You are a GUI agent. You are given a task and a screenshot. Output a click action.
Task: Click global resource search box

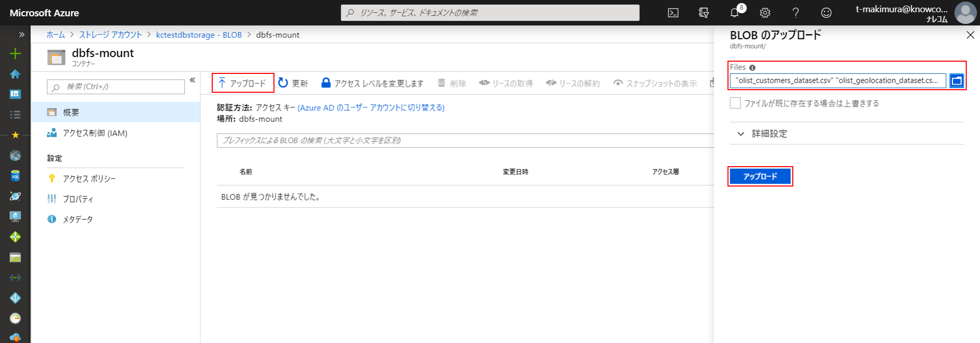pos(490,13)
